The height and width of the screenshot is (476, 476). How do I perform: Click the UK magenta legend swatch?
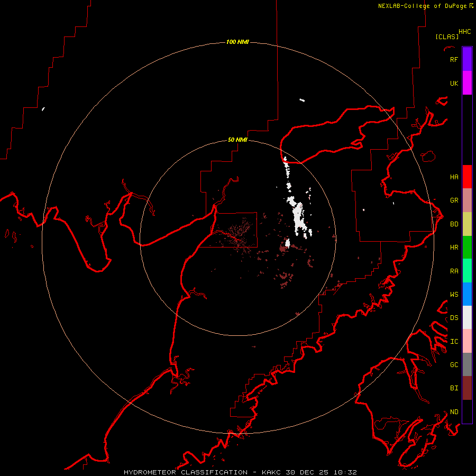point(467,83)
